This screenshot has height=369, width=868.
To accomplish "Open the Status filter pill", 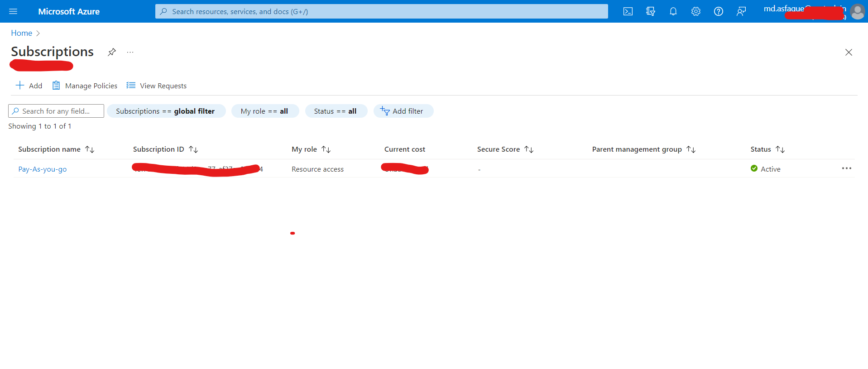I will click(x=336, y=111).
